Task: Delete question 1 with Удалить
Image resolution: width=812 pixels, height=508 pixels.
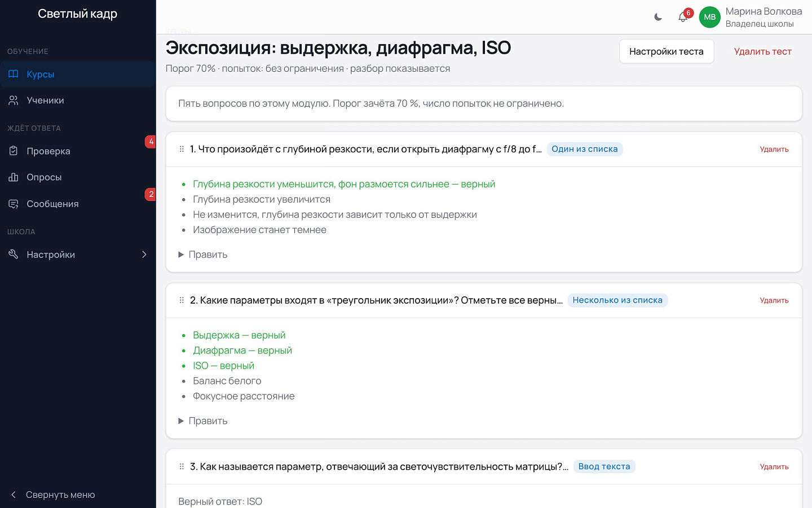Action: pyautogui.click(x=774, y=149)
